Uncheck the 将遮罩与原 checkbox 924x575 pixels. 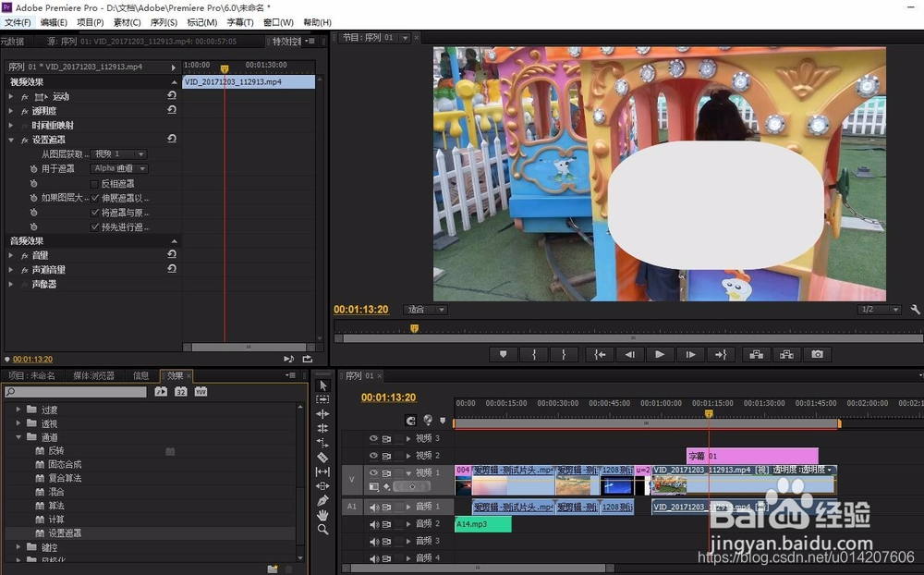[x=94, y=213]
